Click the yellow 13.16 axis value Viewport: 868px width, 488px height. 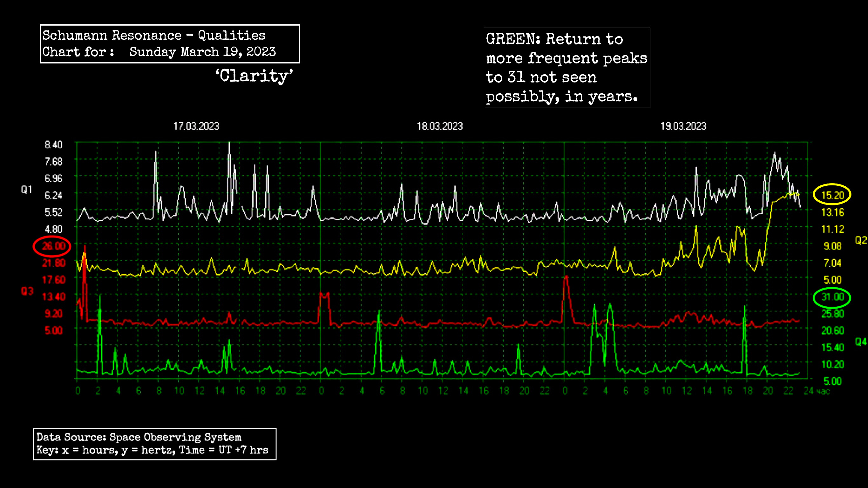833,212
